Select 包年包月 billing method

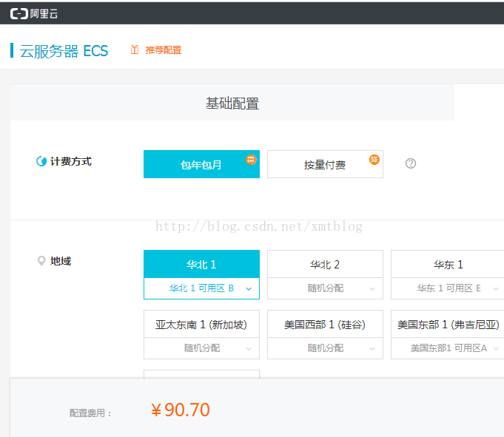(x=201, y=164)
